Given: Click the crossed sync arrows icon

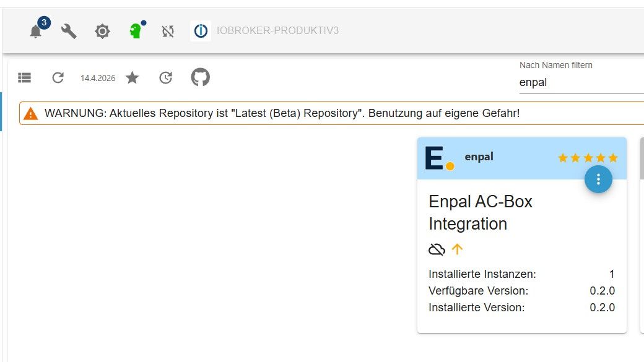Looking at the screenshot, I should (x=168, y=31).
